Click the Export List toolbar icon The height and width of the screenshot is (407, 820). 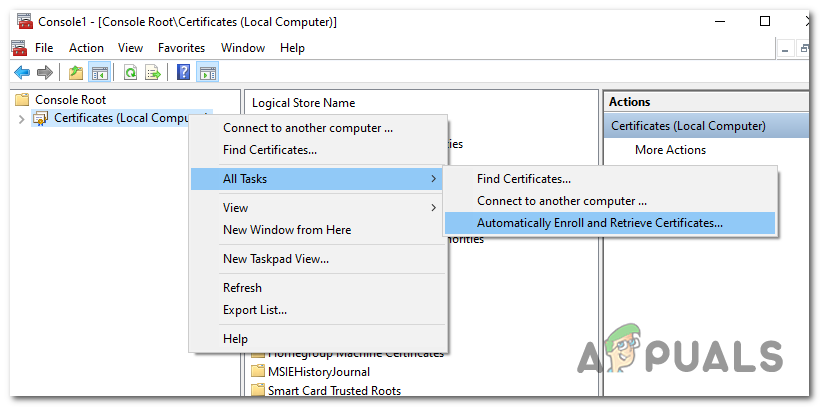pos(153,73)
